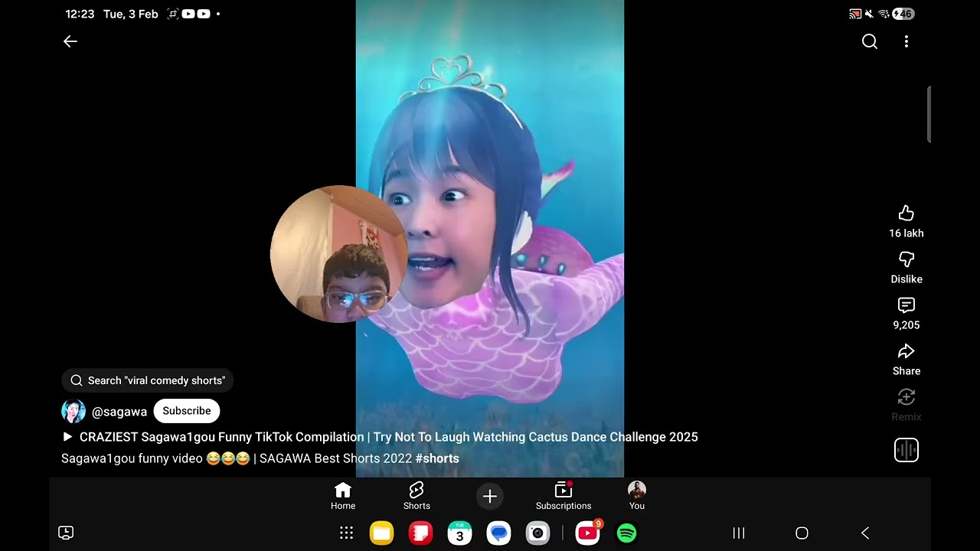Tap the back arrow icon
The image size is (980, 551).
point(70,41)
